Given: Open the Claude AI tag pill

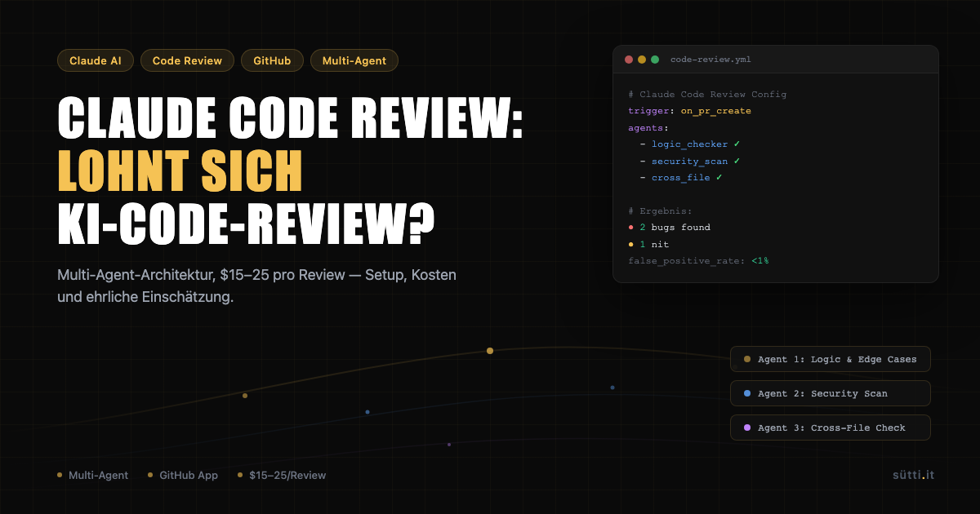Looking at the screenshot, I should pos(95,60).
